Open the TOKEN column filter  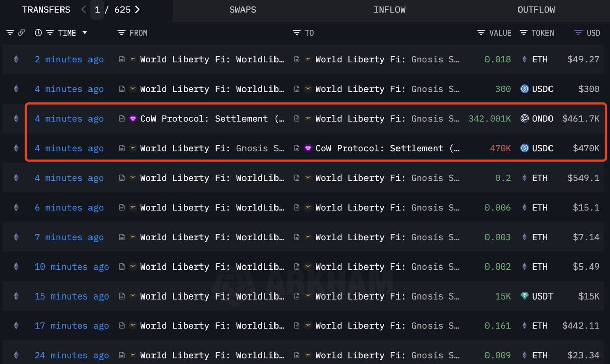click(x=524, y=33)
